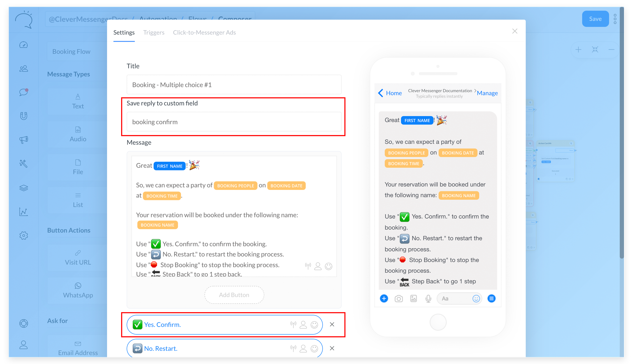The image size is (633, 364).
Task: Remove the No. Restart. quick reply
Action: tap(332, 348)
